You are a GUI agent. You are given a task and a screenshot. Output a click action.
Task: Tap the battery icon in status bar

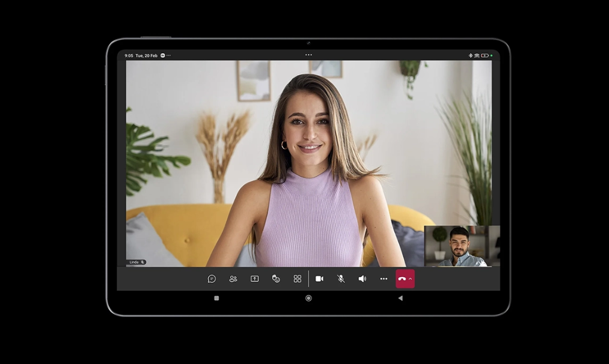click(x=484, y=55)
